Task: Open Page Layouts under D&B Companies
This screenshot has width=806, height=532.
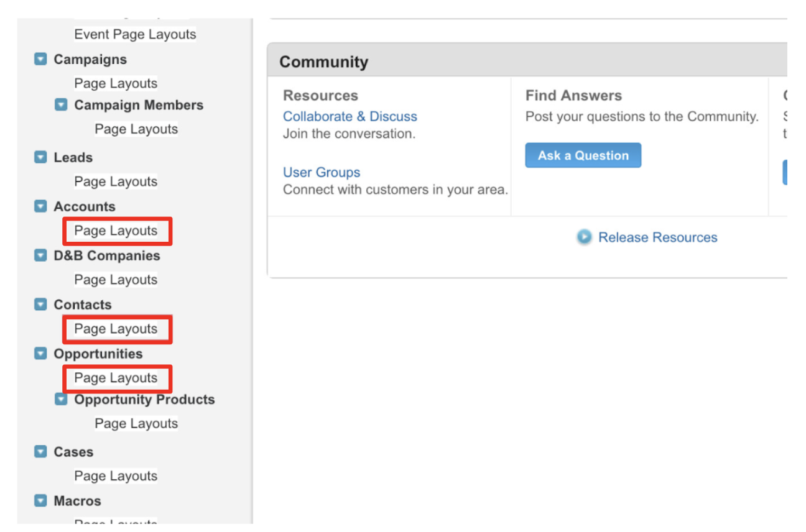Action: (x=116, y=280)
